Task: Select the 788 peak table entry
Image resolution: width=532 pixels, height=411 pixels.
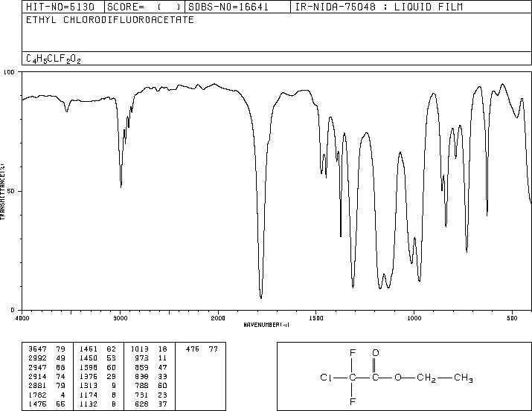Action: [150, 386]
